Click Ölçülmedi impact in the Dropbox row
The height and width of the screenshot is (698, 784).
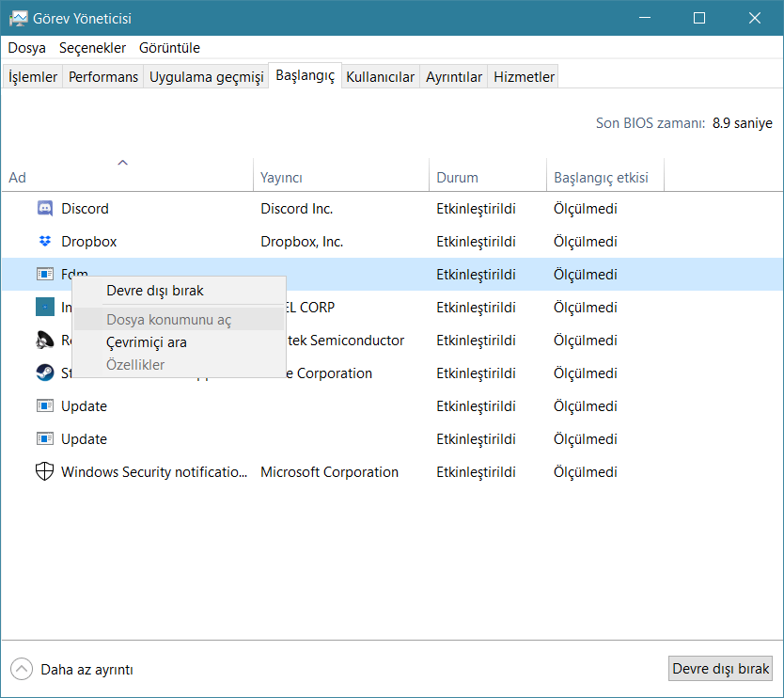pyautogui.click(x=586, y=242)
